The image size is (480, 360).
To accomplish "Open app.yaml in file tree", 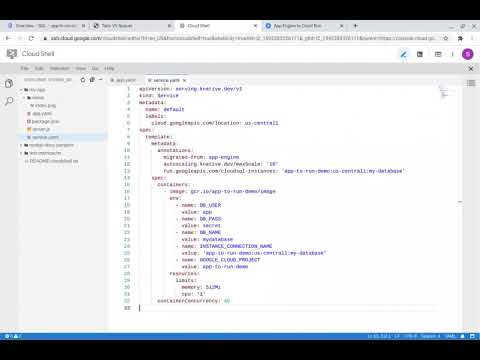I will click(x=39, y=114).
